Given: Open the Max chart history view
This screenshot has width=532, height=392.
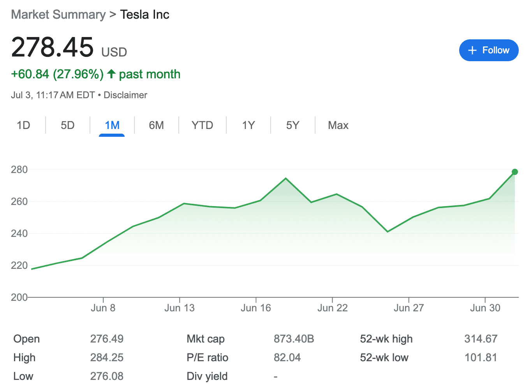Looking at the screenshot, I should [338, 125].
